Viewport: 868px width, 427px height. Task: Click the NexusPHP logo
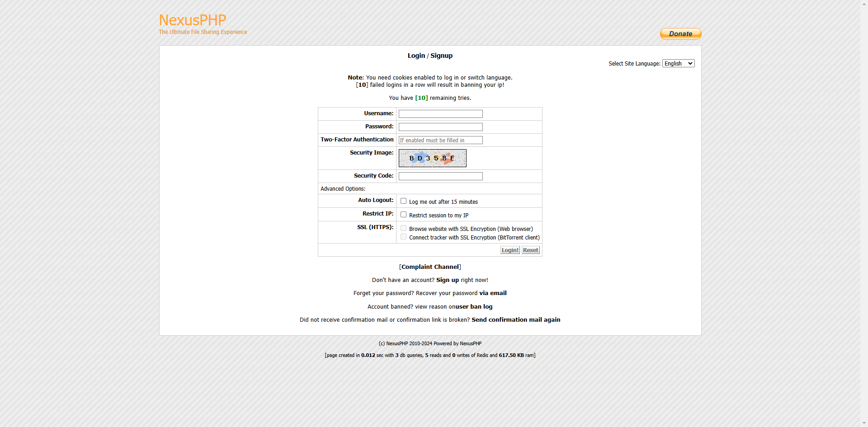point(192,20)
